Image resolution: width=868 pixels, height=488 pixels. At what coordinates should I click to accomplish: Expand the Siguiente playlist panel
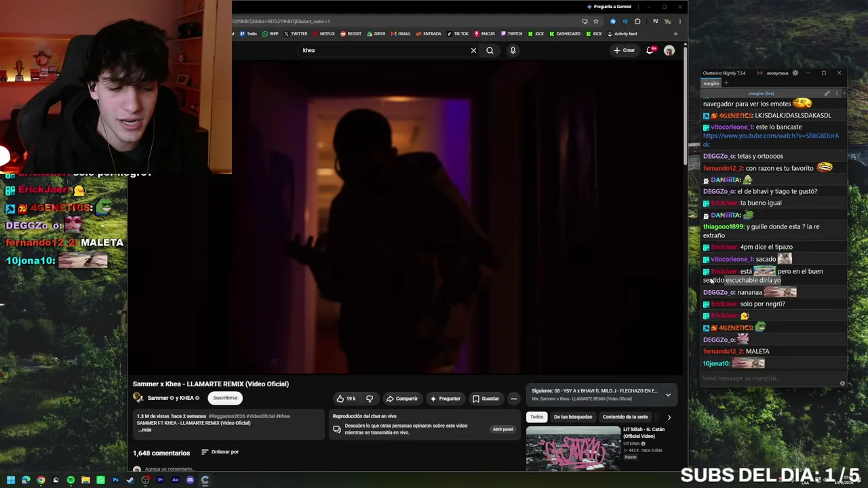pos(668,394)
